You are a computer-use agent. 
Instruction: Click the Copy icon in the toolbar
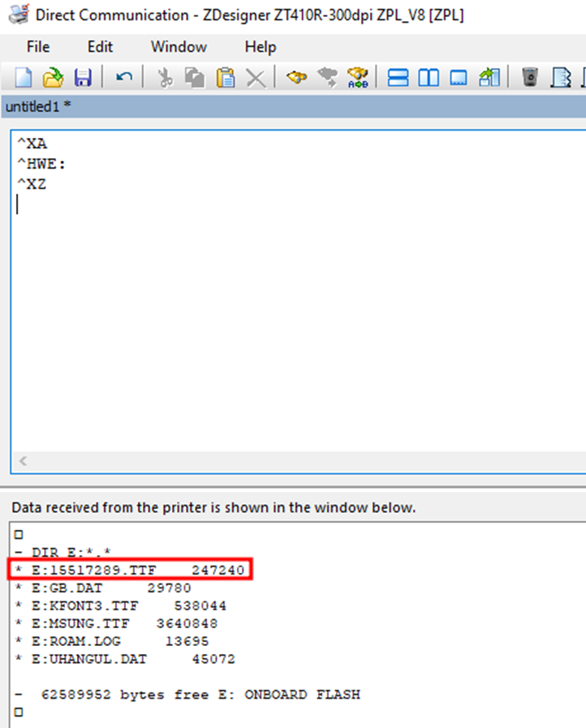coord(195,77)
